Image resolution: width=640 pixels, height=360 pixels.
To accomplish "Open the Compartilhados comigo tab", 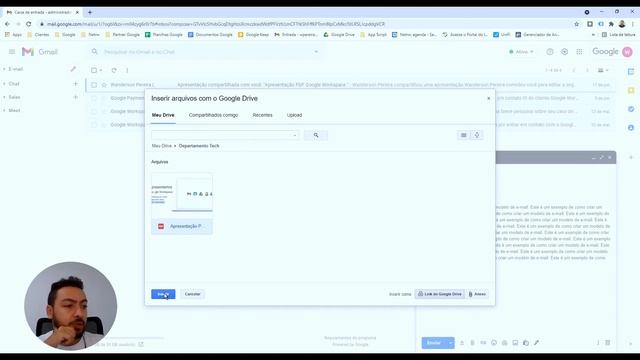I will [213, 115].
